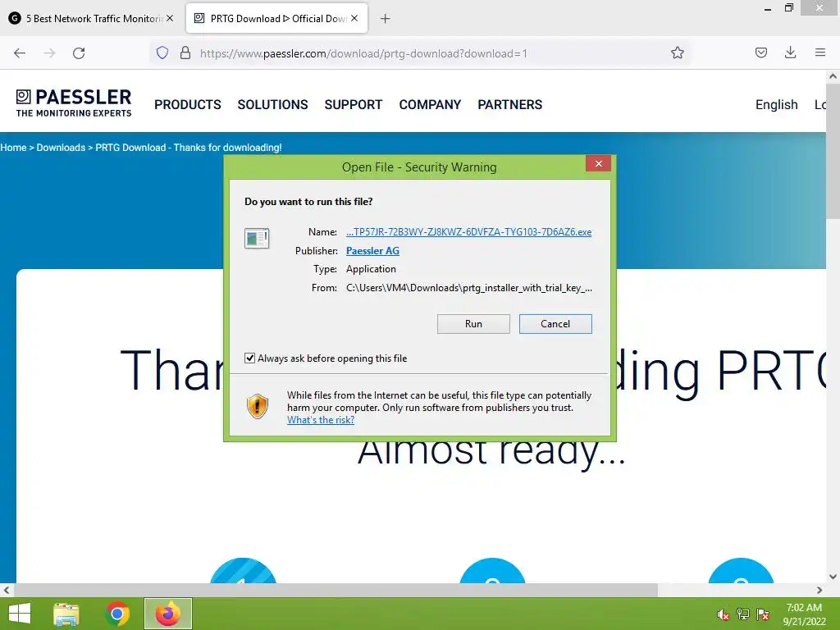Click the scroll up arrow
This screenshot has width=840, height=630.
[833, 76]
